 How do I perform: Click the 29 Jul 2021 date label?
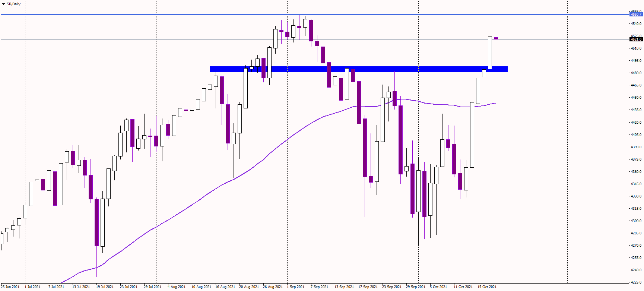click(152, 287)
